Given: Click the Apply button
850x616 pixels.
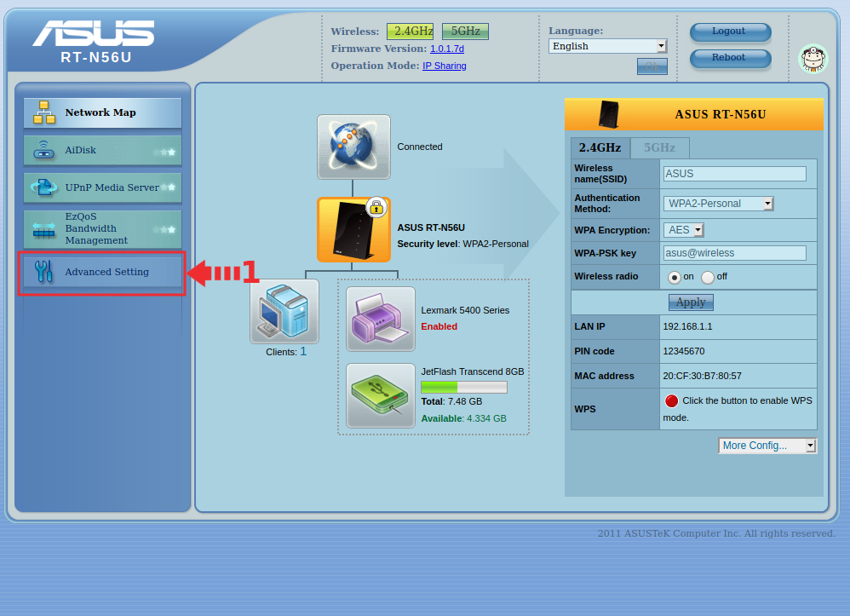Looking at the screenshot, I should click(x=691, y=302).
